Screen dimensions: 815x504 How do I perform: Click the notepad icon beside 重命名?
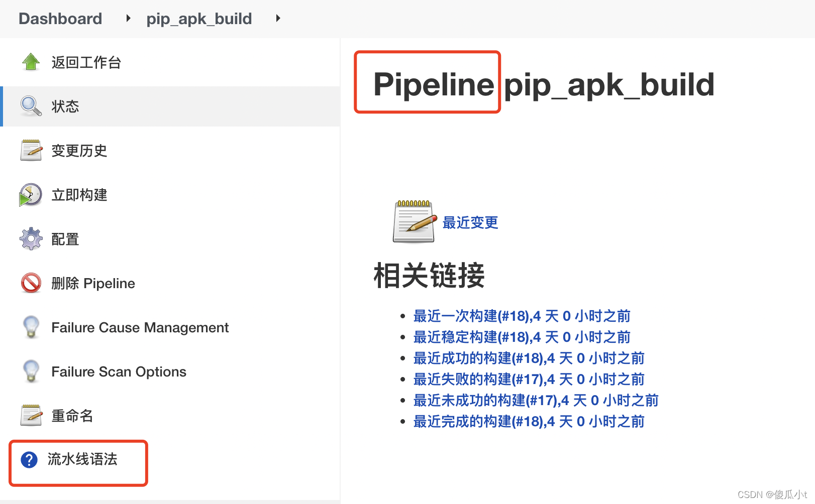pos(31,415)
